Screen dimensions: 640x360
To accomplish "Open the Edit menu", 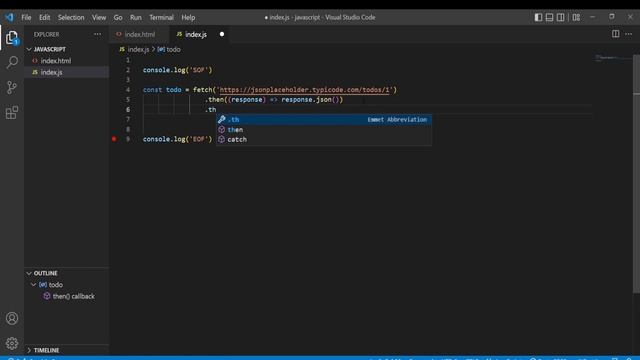I will pos(44,18).
